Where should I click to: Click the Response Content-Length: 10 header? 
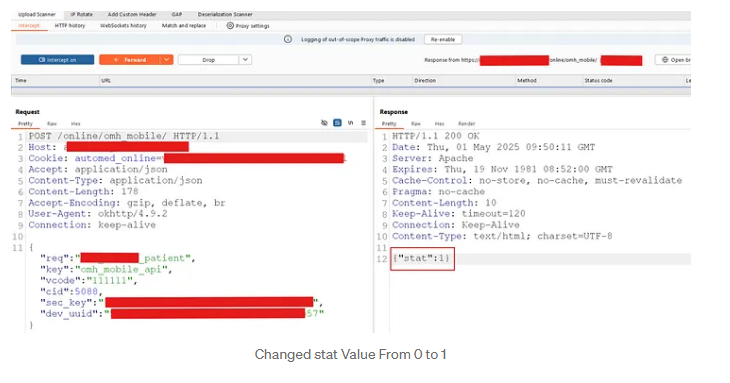[x=444, y=203]
